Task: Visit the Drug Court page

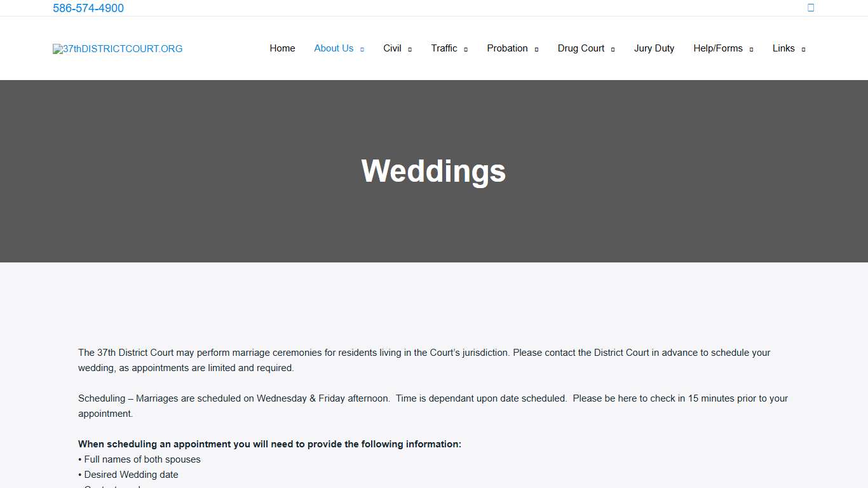Action: 580,48
